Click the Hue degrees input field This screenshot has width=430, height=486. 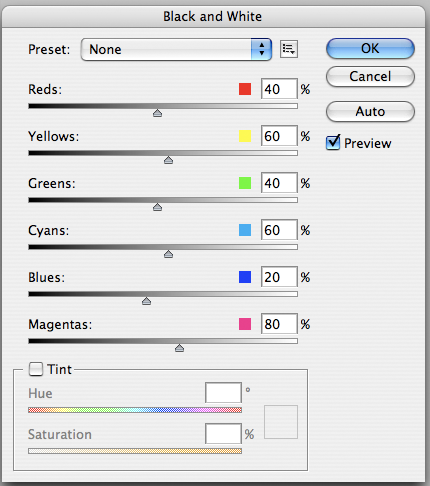(x=223, y=393)
